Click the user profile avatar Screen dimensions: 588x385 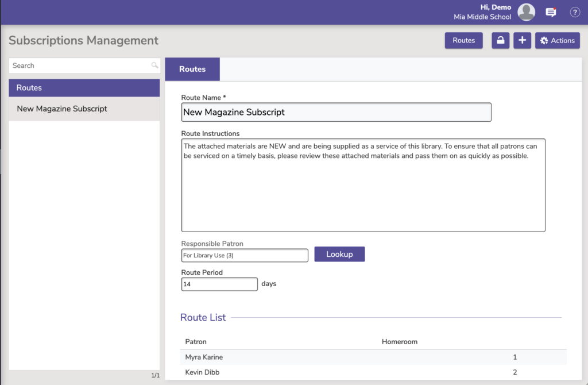526,12
